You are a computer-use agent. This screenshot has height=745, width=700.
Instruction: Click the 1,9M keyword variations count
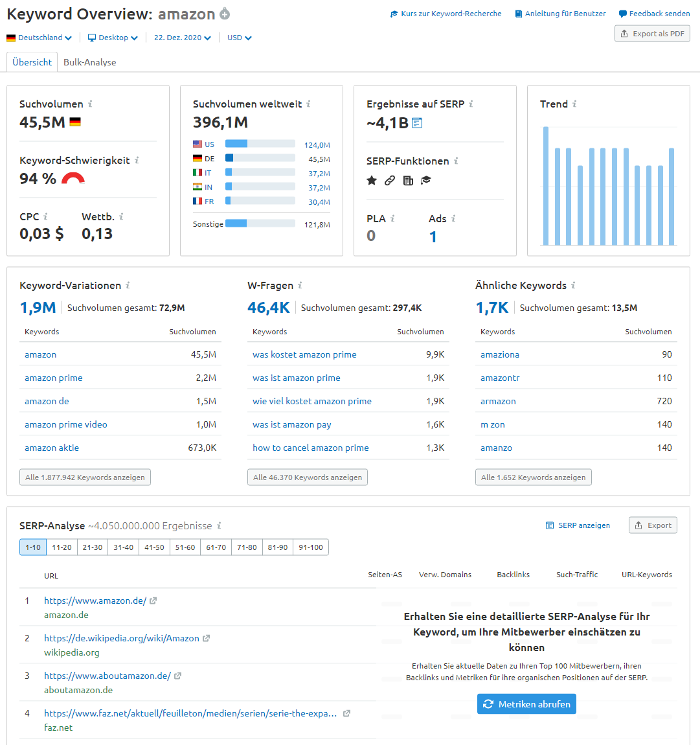[38, 308]
